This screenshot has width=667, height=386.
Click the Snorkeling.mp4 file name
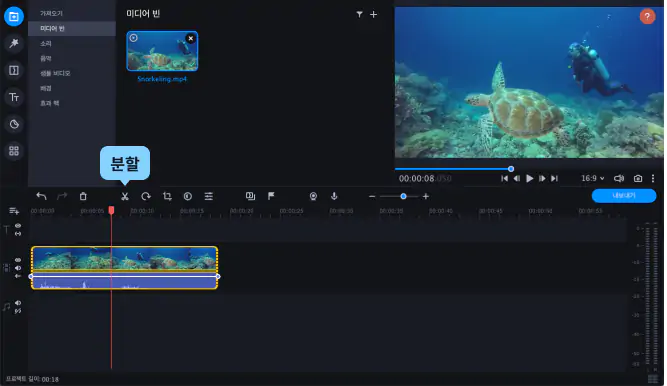(x=162, y=79)
